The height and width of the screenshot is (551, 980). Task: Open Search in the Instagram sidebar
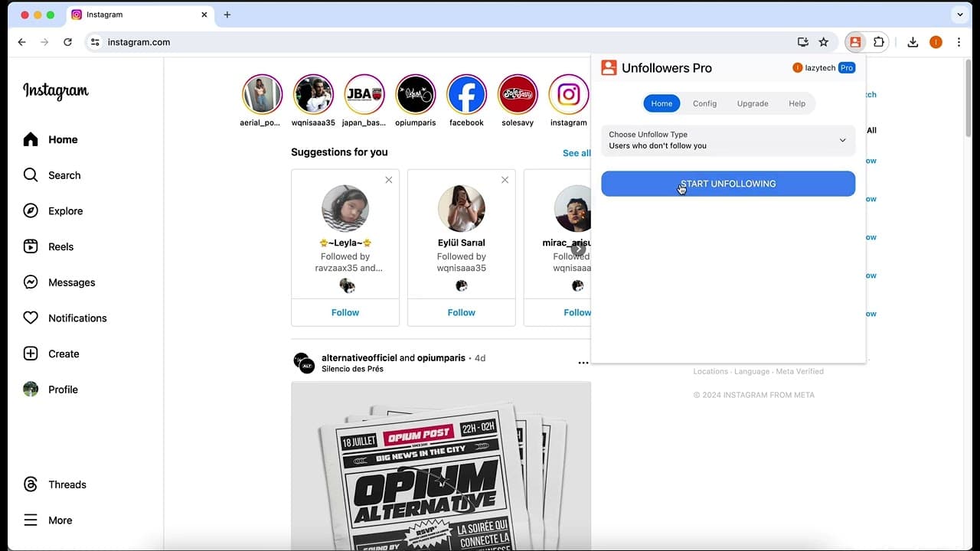[x=52, y=175]
